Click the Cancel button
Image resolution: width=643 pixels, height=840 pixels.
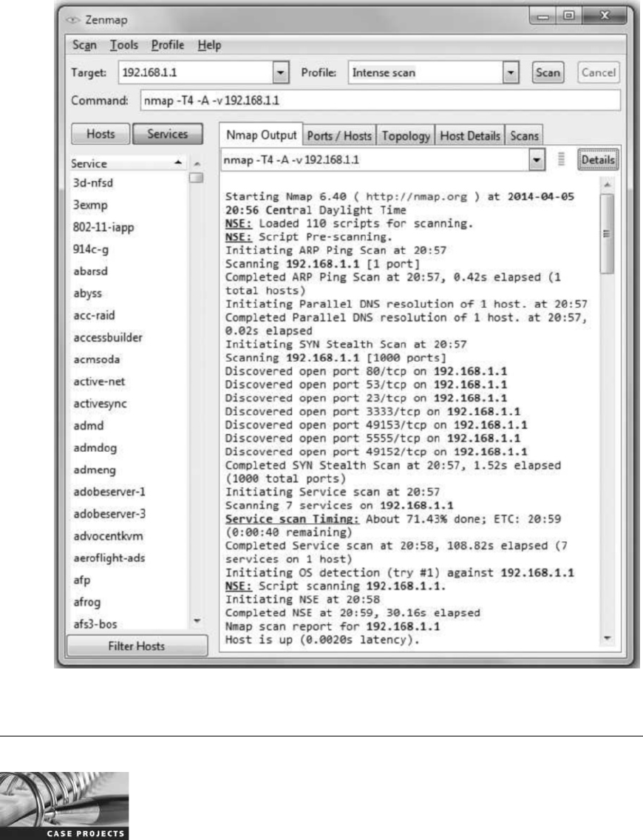[598, 72]
